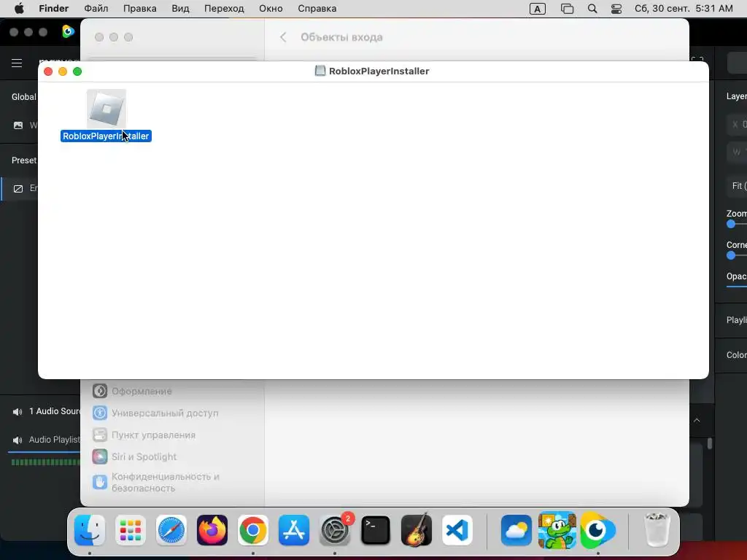Click the X position field under Layer

tap(737, 124)
